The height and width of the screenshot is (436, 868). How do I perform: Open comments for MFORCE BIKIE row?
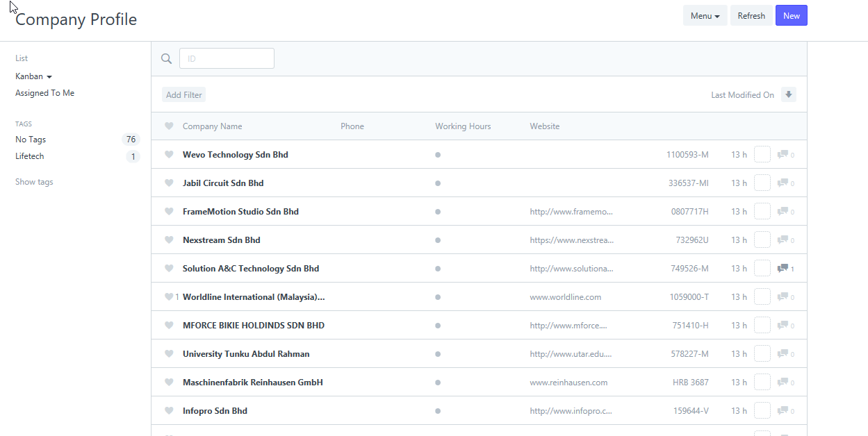785,326
